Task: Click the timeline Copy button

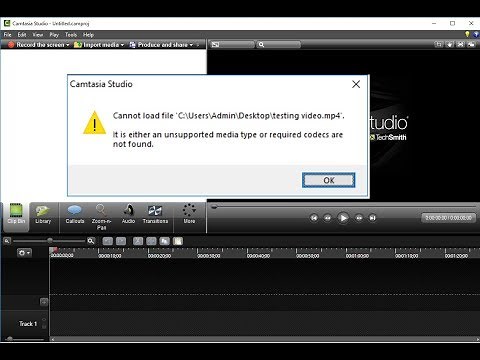Action: 164,241
